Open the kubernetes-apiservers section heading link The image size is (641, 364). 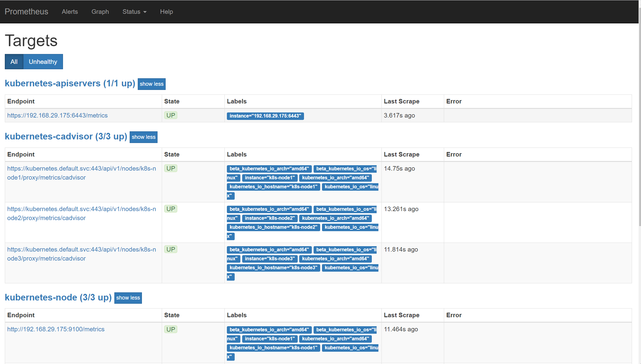(x=70, y=83)
